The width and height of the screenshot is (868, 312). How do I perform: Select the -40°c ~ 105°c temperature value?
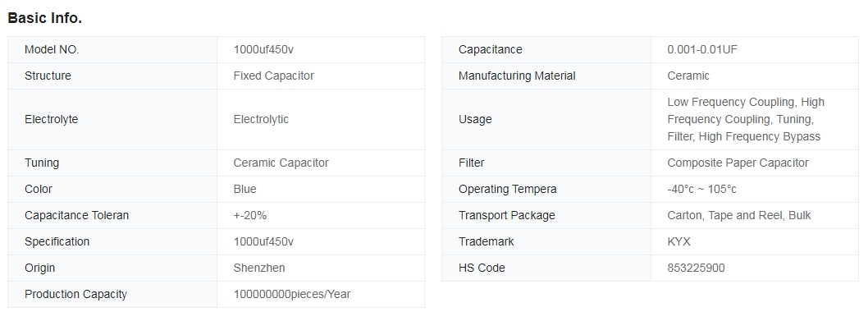(x=702, y=189)
